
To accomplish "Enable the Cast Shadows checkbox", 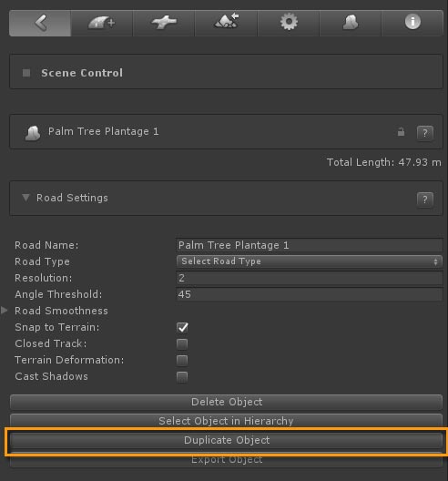I will pyautogui.click(x=182, y=377).
